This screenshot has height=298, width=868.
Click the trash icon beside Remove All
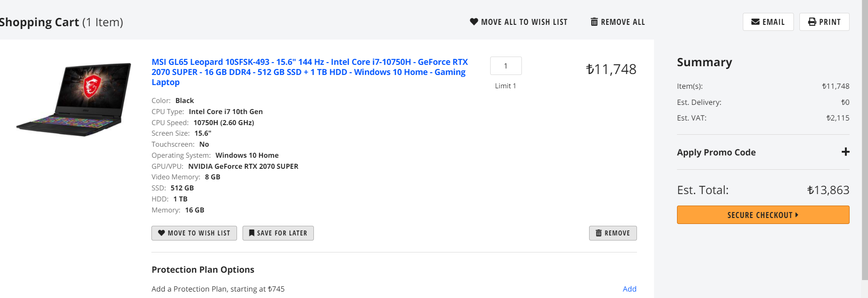tap(594, 22)
